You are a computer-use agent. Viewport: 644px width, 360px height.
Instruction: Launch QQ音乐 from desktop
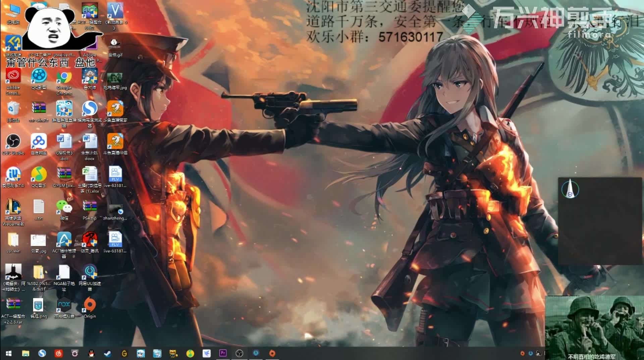tap(39, 177)
